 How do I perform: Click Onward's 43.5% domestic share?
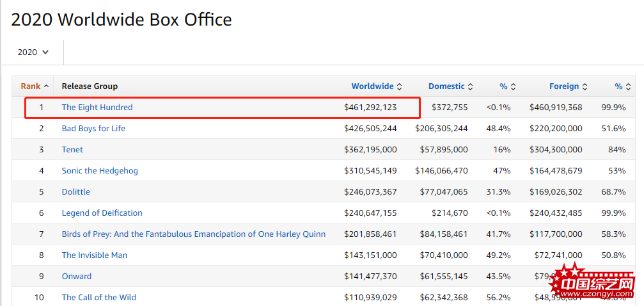tap(498, 277)
